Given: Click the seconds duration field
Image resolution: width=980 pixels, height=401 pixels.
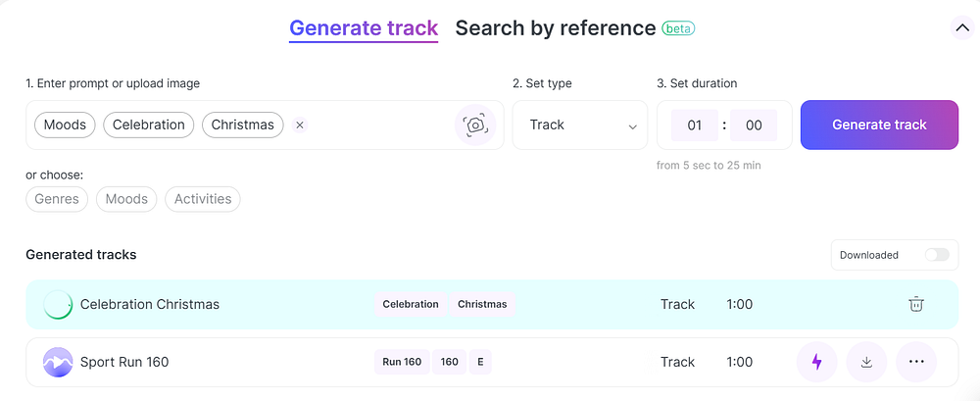Looking at the screenshot, I should pyautogui.click(x=754, y=125).
